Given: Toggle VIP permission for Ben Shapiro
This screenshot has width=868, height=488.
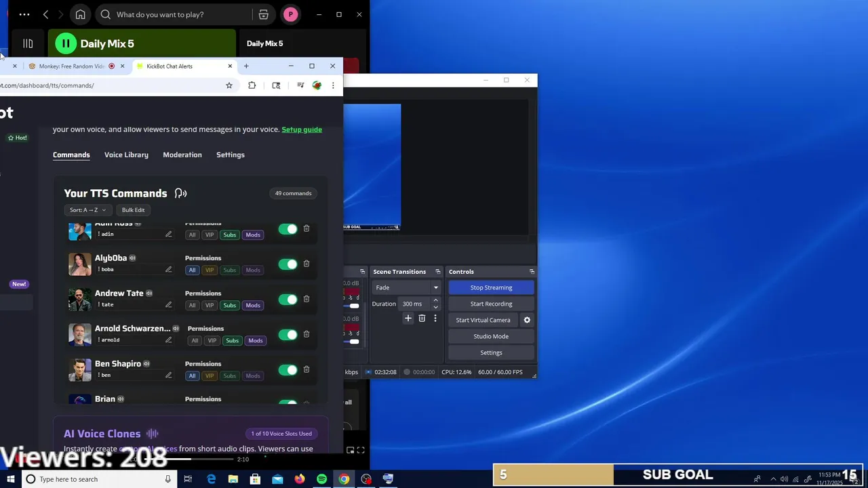Looking at the screenshot, I should (x=210, y=375).
